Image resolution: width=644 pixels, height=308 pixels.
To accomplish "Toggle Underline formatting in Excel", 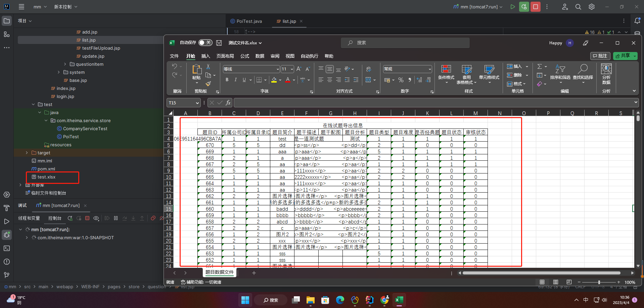I will click(x=244, y=80).
